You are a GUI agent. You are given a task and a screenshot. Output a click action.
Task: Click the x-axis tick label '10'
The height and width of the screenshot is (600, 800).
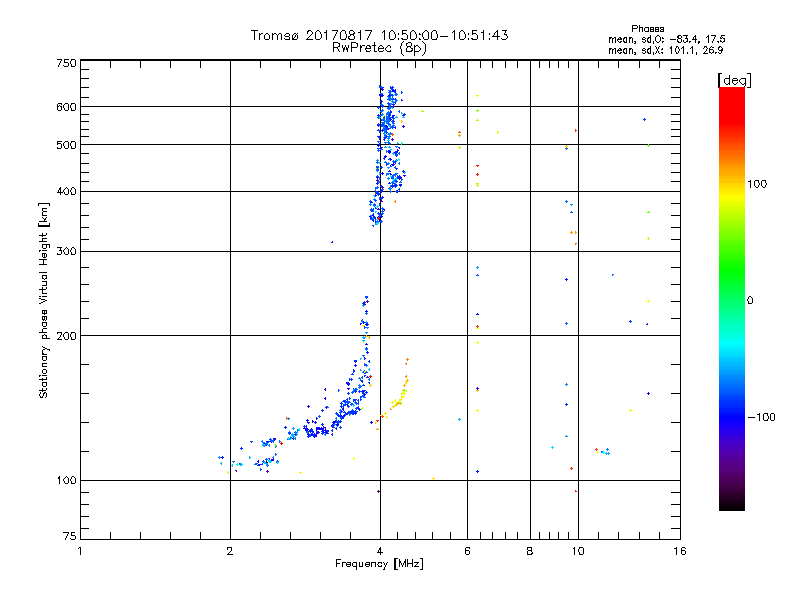[578, 551]
